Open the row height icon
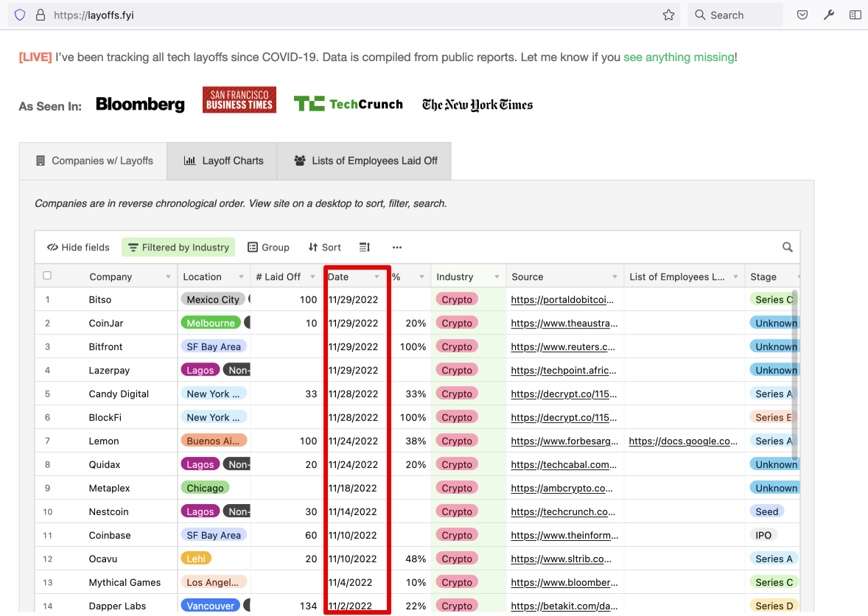Image resolution: width=868 pixels, height=616 pixels. click(x=364, y=248)
